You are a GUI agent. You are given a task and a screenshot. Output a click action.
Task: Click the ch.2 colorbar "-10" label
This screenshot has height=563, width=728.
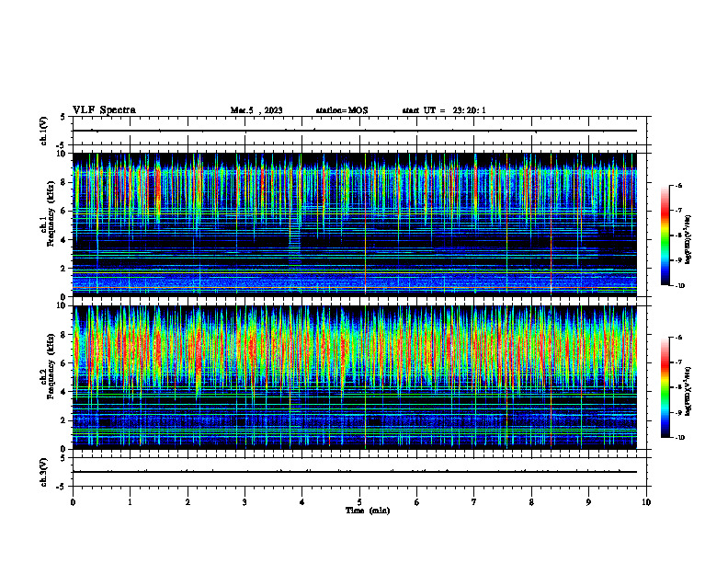(679, 438)
